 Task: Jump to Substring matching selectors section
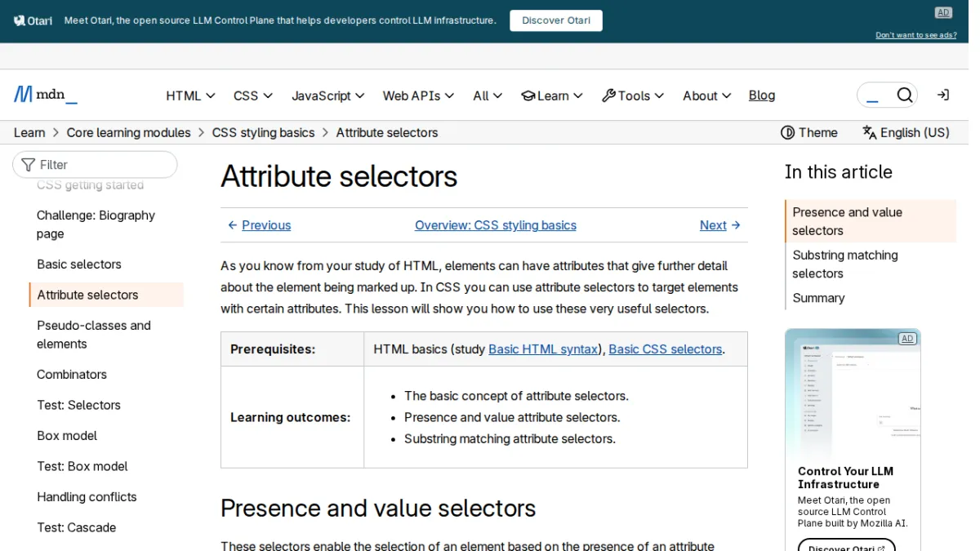(845, 264)
